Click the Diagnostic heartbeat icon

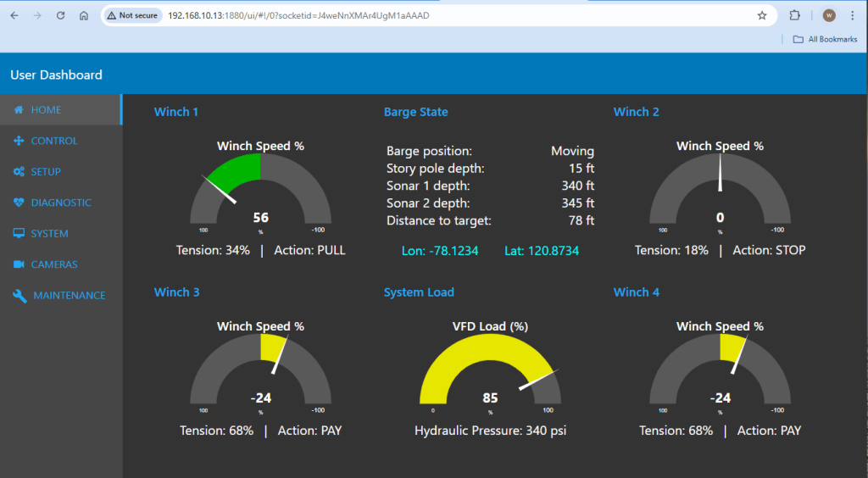point(19,203)
